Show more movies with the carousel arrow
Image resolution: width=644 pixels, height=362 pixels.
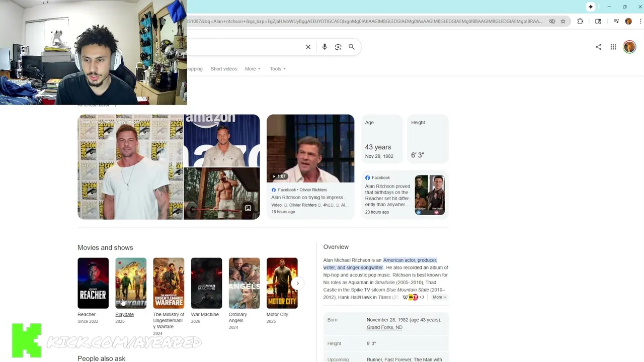click(x=297, y=283)
